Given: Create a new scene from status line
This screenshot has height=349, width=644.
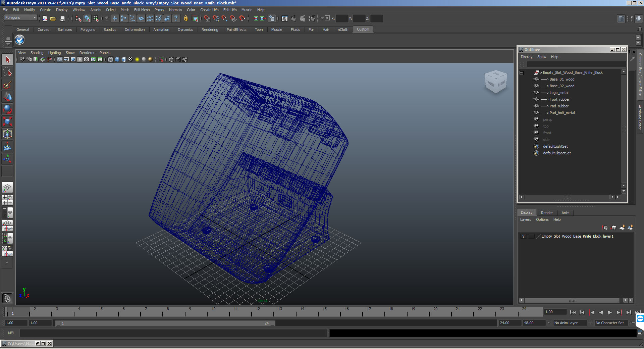Looking at the screenshot, I should pos(45,18).
